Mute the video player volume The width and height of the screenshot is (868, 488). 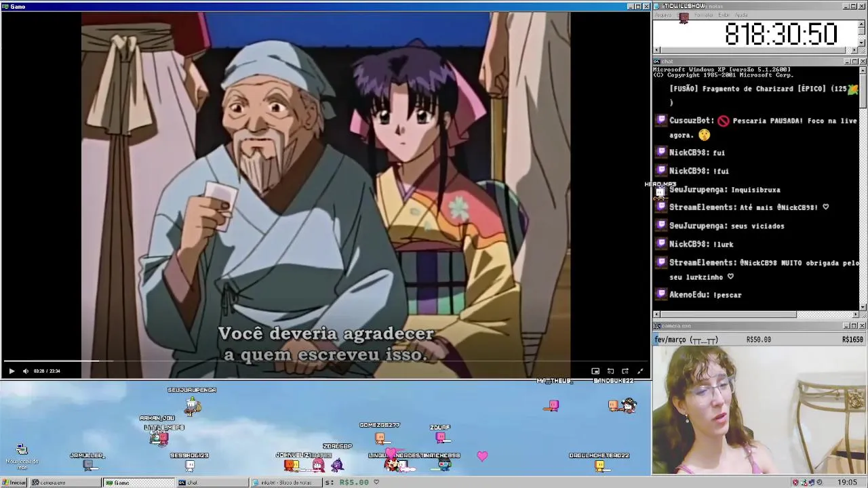[26, 371]
